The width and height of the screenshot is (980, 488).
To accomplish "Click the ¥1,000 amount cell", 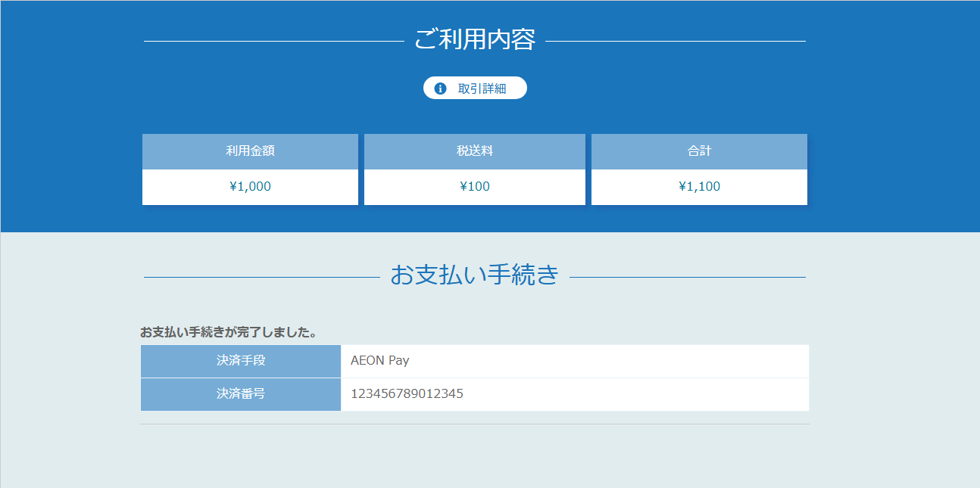I will tap(250, 186).
